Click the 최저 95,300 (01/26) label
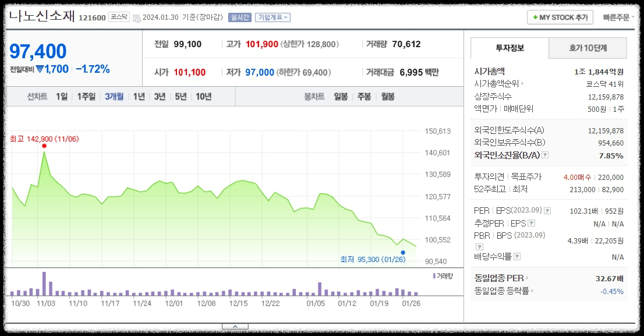The width and height of the screenshot is (644, 336). tap(373, 260)
